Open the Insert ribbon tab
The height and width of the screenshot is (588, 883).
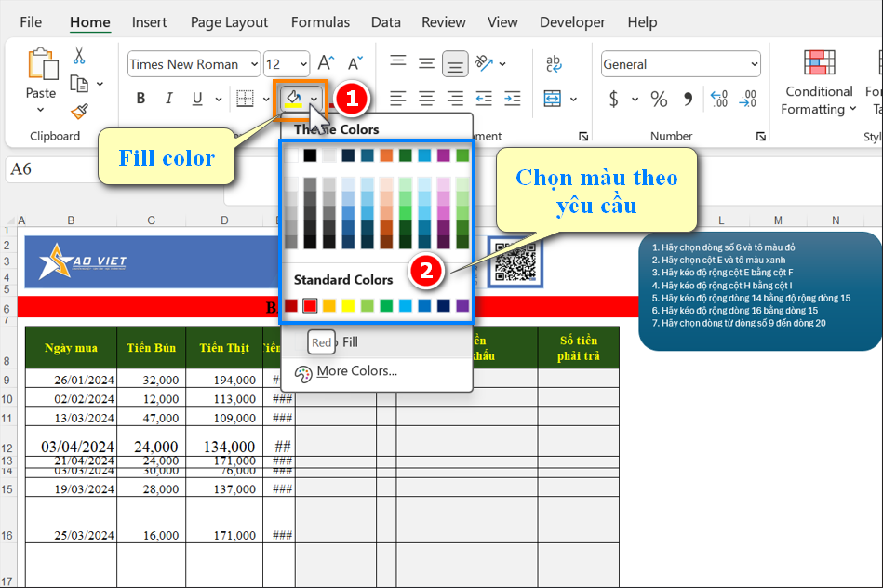coord(150,22)
